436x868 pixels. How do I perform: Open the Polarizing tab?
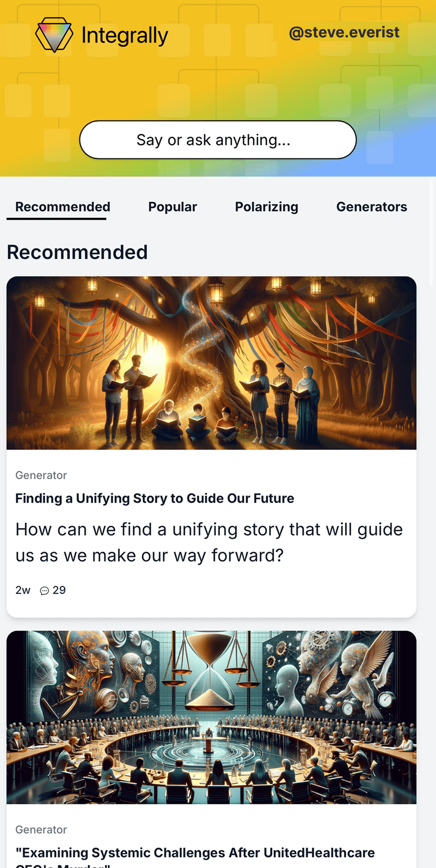point(266,207)
